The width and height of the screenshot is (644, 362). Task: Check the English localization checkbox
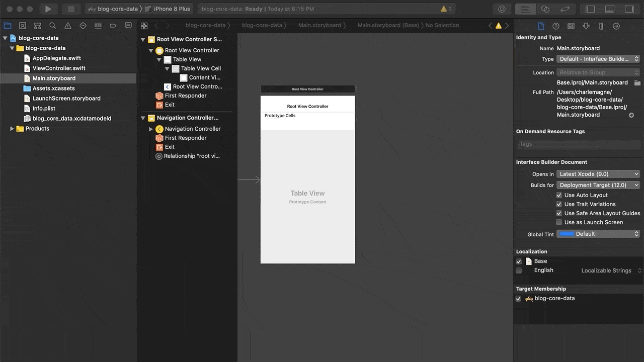[519, 270]
